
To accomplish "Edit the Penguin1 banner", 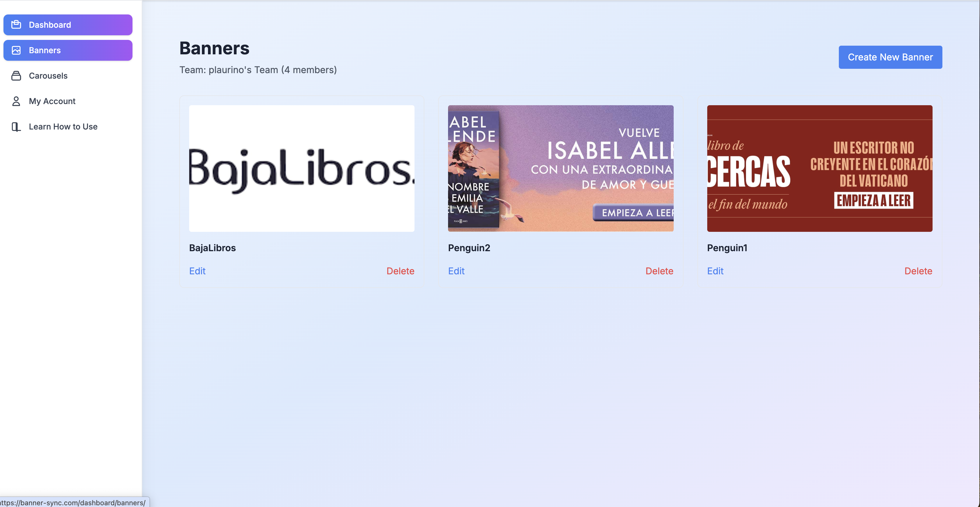I will point(715,271).
